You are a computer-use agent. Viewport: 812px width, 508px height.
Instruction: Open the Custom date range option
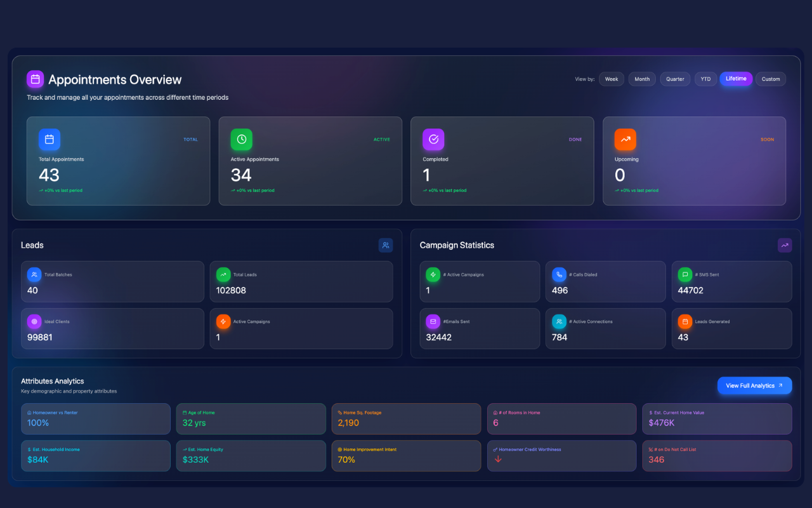(x=771, y=79)
